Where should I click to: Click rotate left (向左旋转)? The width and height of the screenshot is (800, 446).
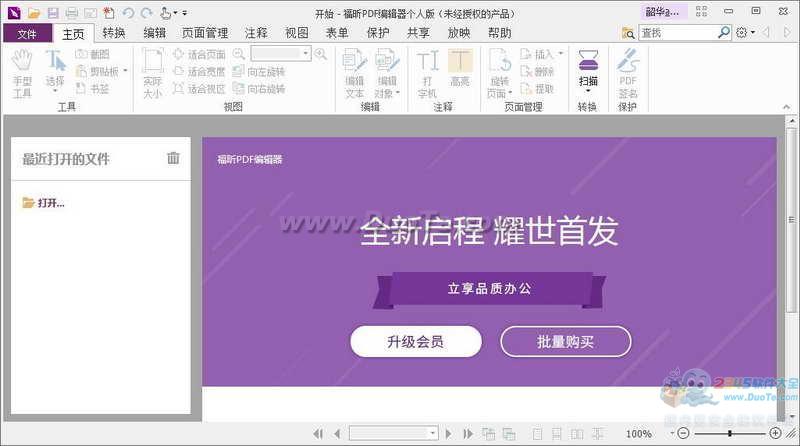point(259,71)
